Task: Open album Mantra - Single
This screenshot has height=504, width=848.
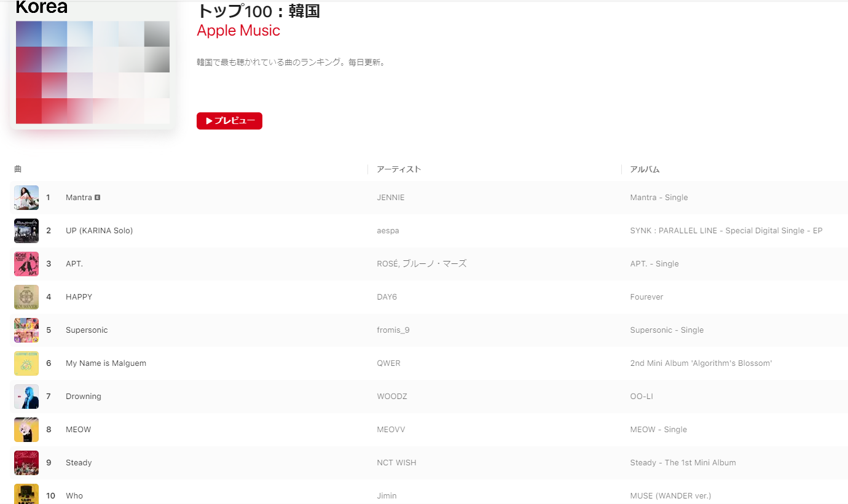Action: pos(659,198)
